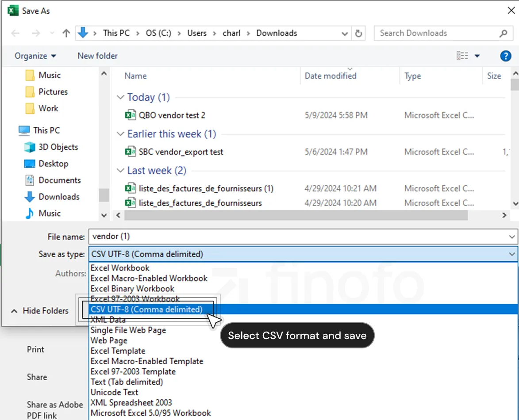
Task: Select Web Page format
Action: [x=304, y=340]
